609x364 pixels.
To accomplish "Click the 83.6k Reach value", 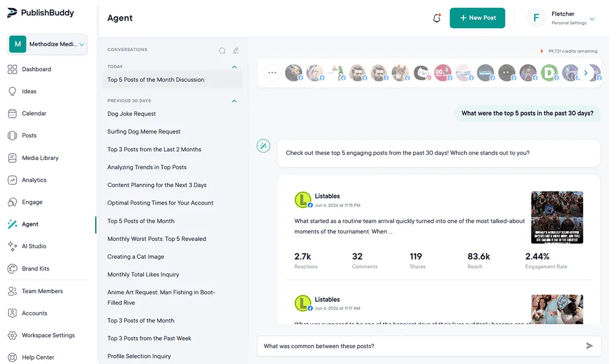I will (478, 257).
